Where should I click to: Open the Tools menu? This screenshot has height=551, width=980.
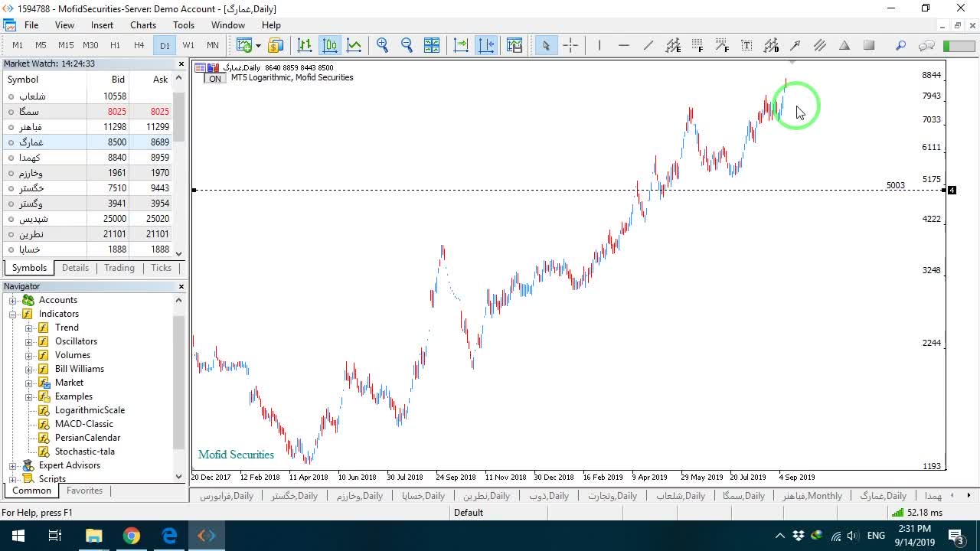click(x=184, y=25)
